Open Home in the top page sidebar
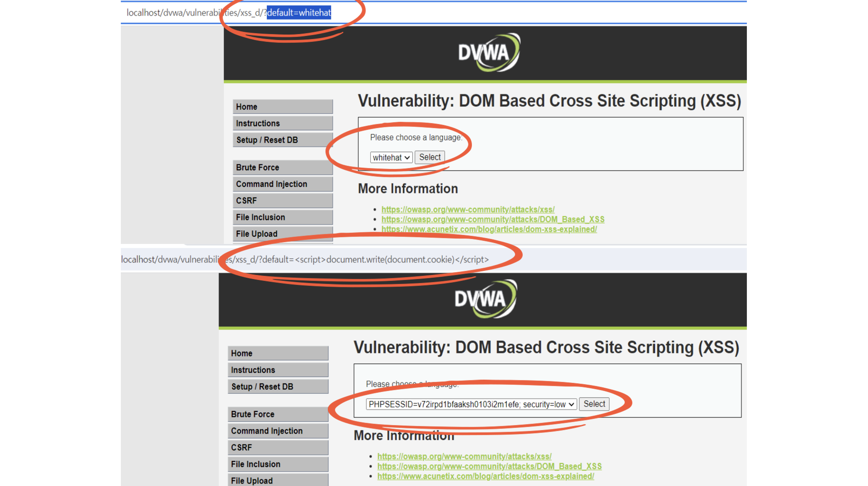Viewport: 868px width, 486px height. point(283,107)
